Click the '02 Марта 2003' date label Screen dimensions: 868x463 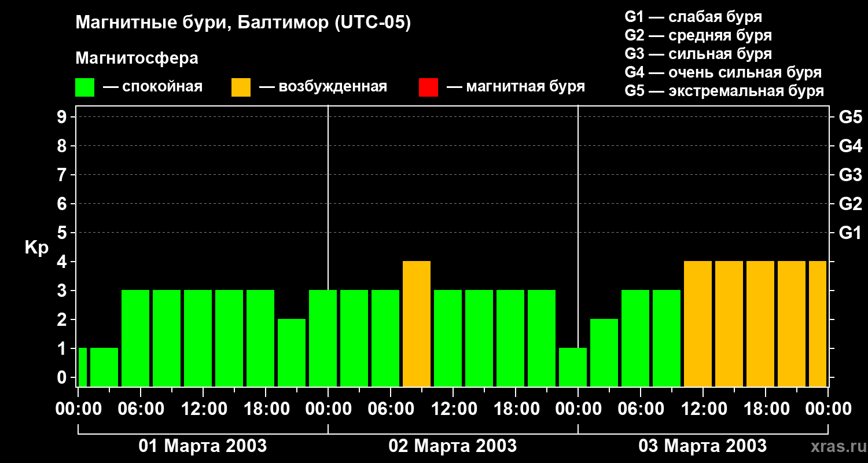coord(453,446)
